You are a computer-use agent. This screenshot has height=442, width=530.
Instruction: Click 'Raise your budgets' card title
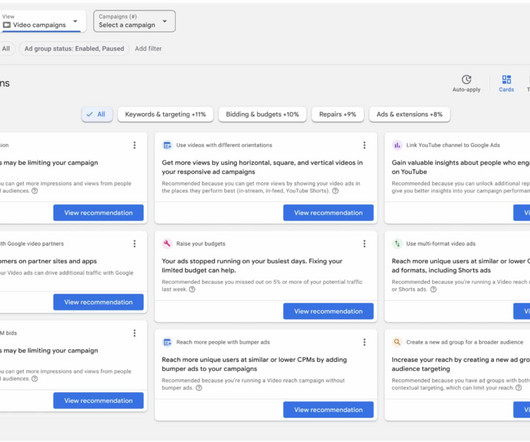201,244
